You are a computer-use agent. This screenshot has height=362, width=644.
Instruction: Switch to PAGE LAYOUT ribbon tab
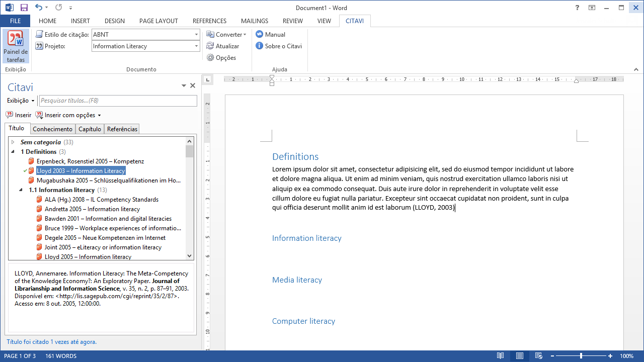[x=158, y=21]
